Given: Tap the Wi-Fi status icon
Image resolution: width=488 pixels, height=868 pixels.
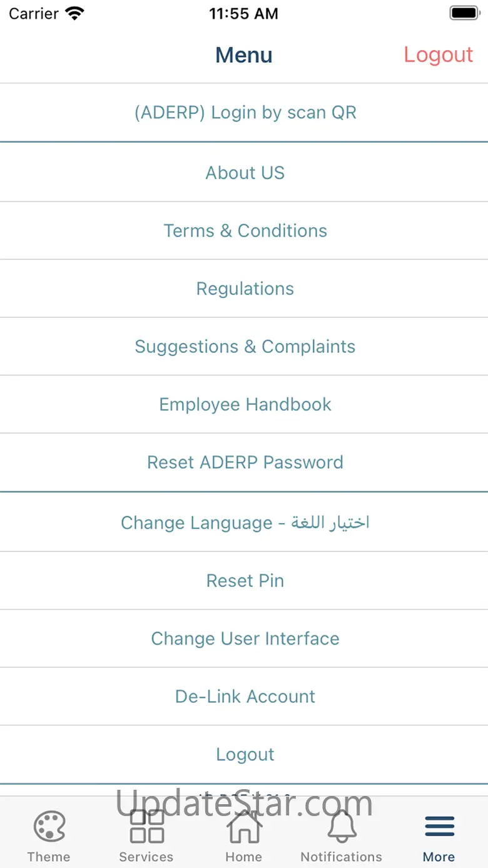Looking at the screenshot, I should tap(75, 14).
